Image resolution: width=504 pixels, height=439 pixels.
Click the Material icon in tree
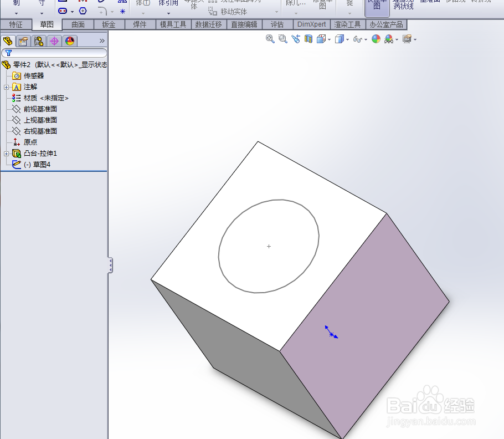pyautogui.click(x=17, y=98)
